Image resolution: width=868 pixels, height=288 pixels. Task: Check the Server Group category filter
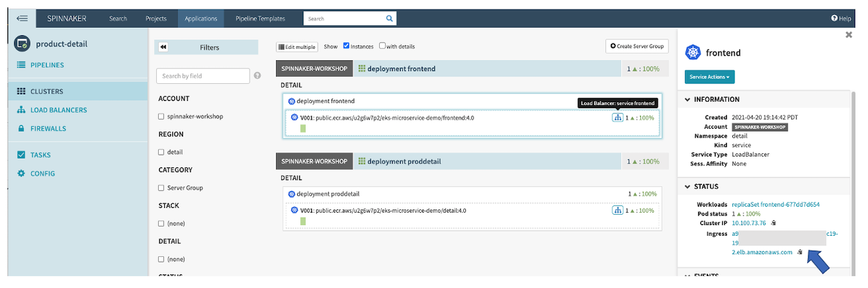click(x=161, y=188)
